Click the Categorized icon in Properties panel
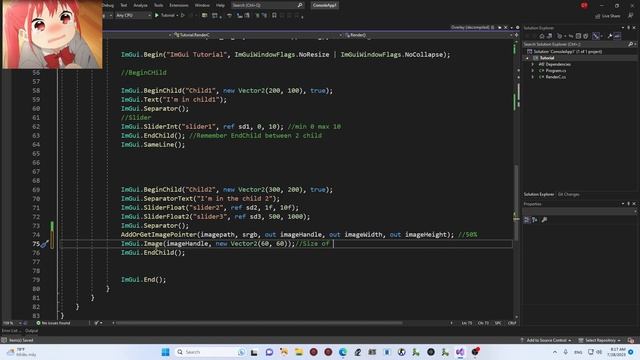 pos(527,220)
